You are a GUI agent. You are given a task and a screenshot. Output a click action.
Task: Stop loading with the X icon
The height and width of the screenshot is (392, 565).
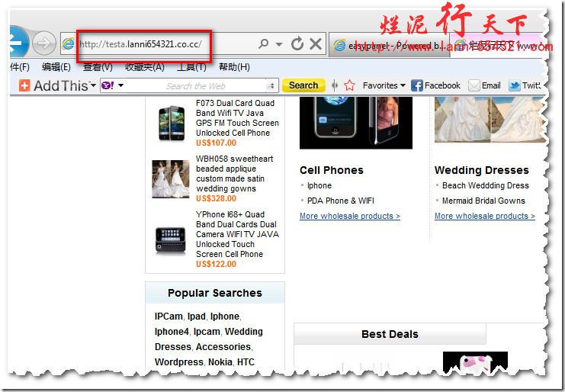click(x=316, y=43)
